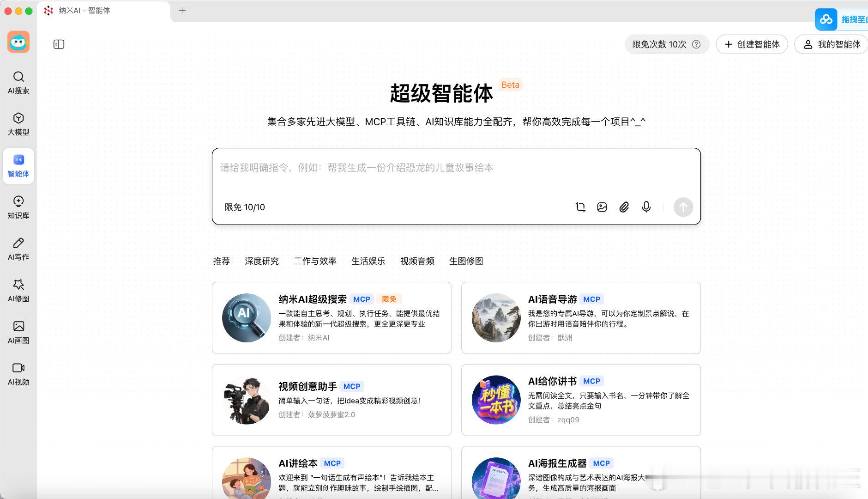Select the 推荐 category tab
Viewport: 868px width, 499px height.
(222, 261)
